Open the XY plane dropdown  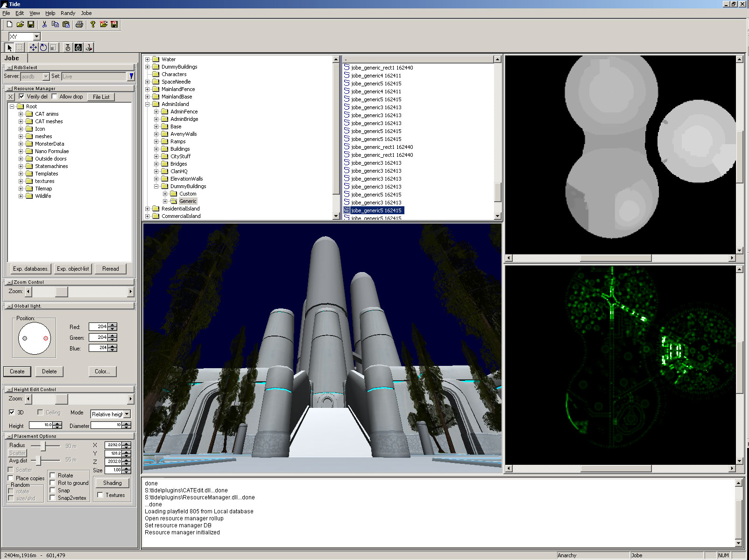[x=36, y=36]
